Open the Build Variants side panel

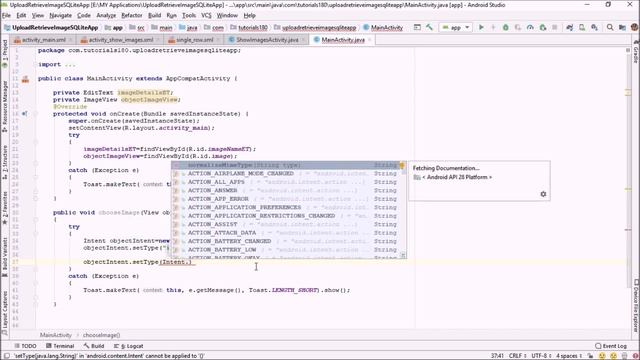tap(4, 256)
